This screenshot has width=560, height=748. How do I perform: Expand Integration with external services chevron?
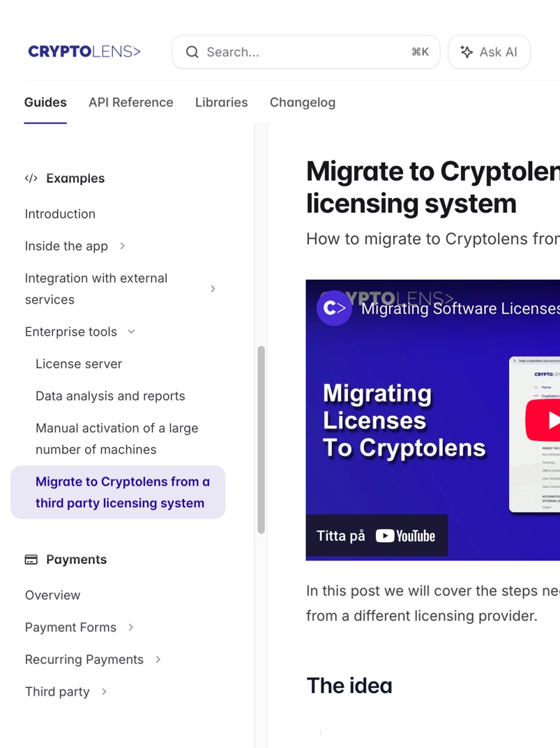click(213, 289)
